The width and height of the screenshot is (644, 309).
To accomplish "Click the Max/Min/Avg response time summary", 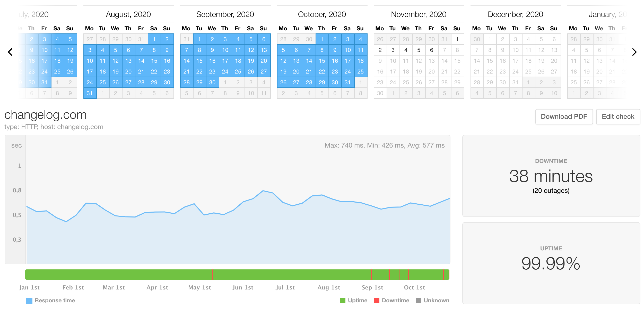I will (x=385, y=146).
